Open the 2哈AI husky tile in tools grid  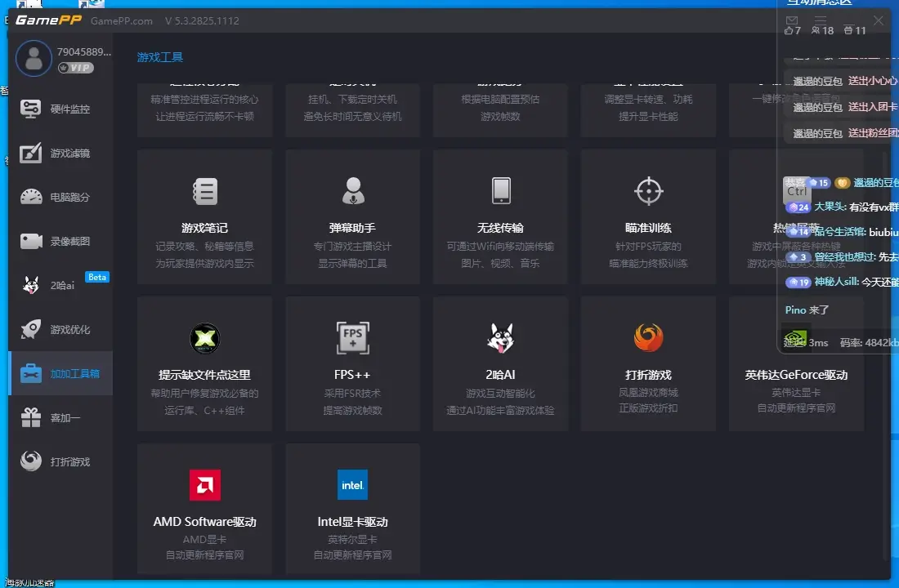[x=501, y=338]
